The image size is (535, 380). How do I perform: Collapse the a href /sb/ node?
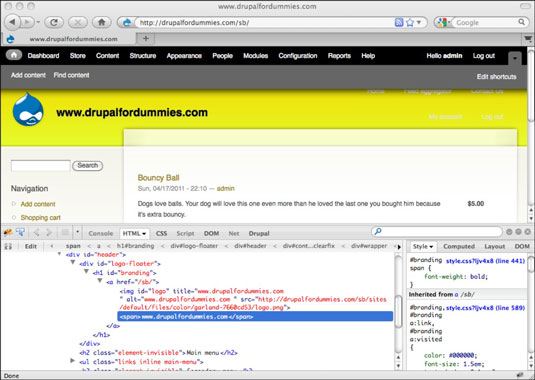coord(100,281)
